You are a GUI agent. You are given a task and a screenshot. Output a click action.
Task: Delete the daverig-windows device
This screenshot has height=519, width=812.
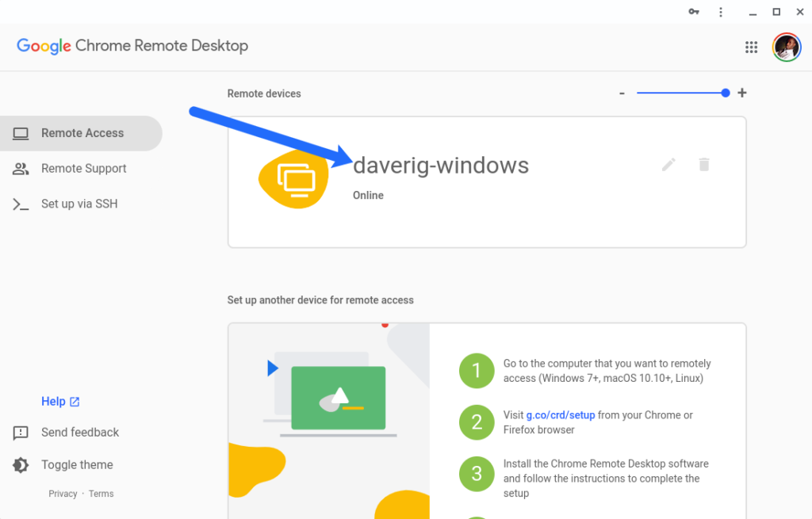coord(704,165)
